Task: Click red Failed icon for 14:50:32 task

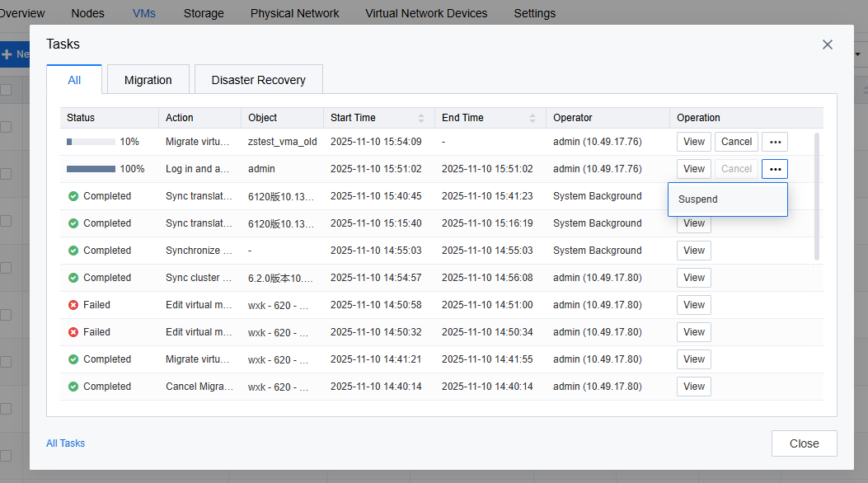Action: [x=73, y=332]
